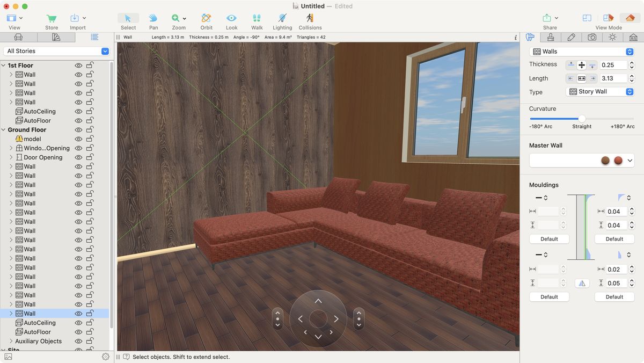Select the Orbit navigation tool
The height and width of the screenshot is (363, 644).
pos(206,20)
